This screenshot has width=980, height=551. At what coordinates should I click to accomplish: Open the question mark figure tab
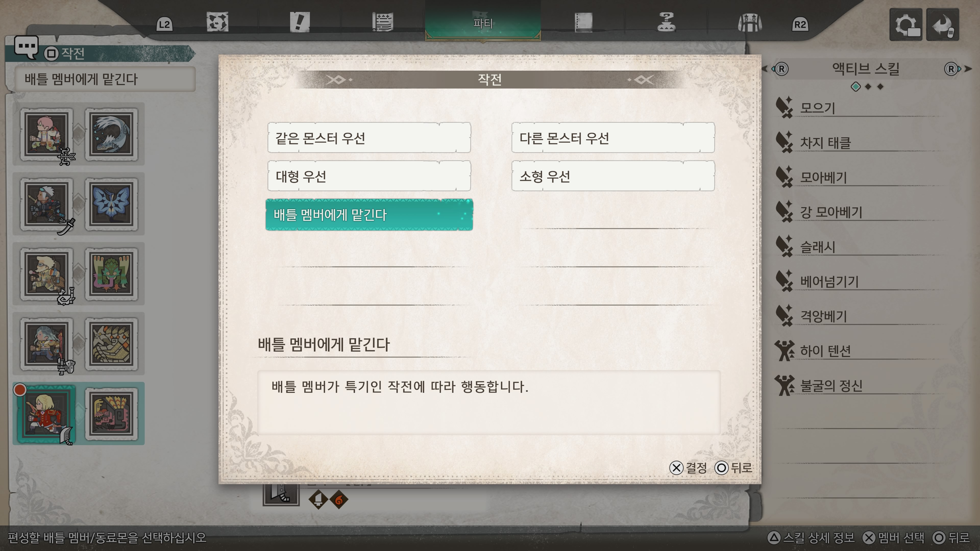[x=666, y=22]
